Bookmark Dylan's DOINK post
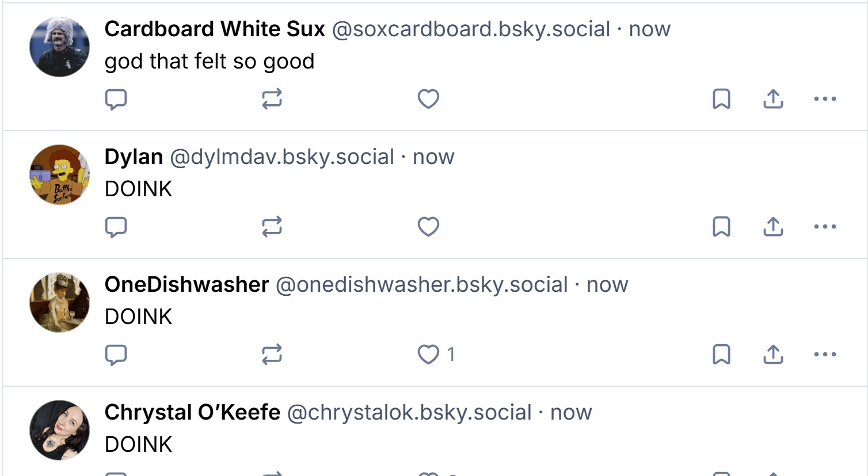 [x=721, y=227]
